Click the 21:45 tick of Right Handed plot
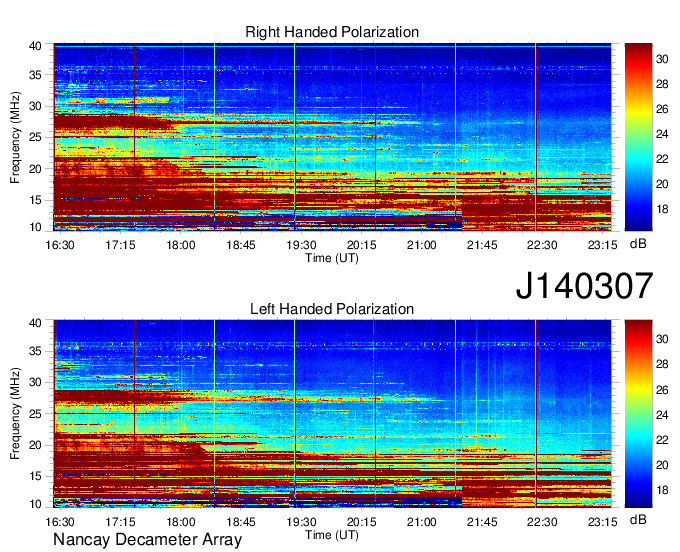 [482, 245]
